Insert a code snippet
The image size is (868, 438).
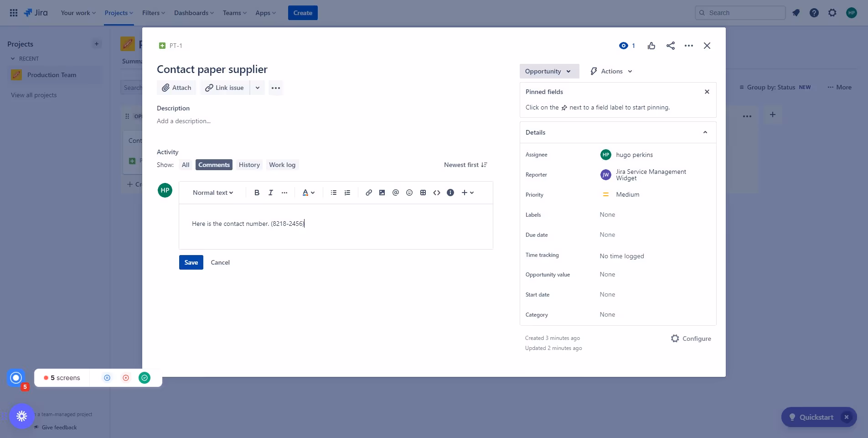point(437,193)
